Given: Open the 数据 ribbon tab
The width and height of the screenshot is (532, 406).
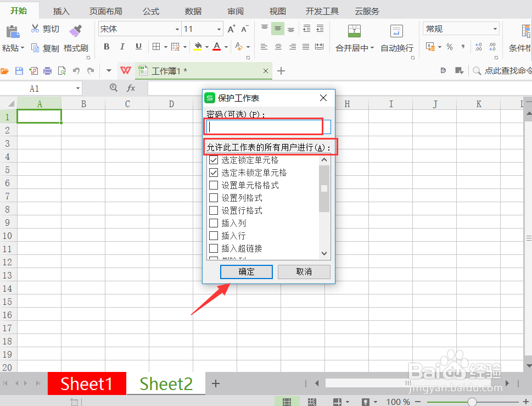Looking at the screenshot, I should click(x=193, y=11).
